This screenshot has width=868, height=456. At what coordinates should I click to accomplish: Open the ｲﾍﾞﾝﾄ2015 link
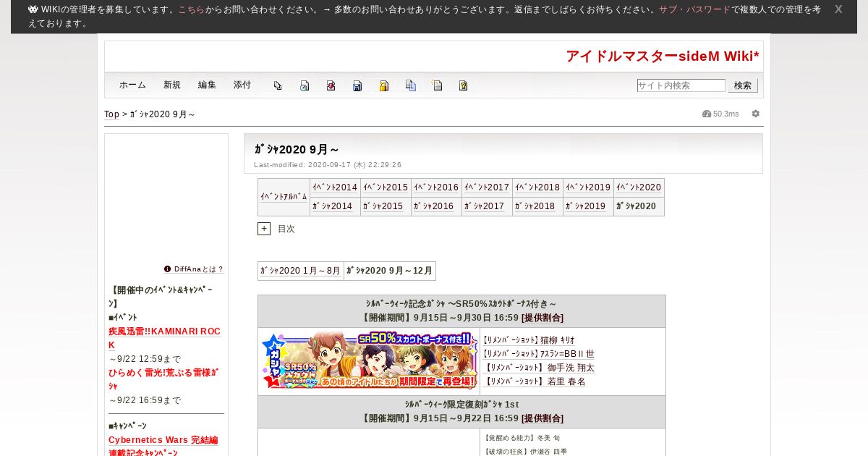386,187
